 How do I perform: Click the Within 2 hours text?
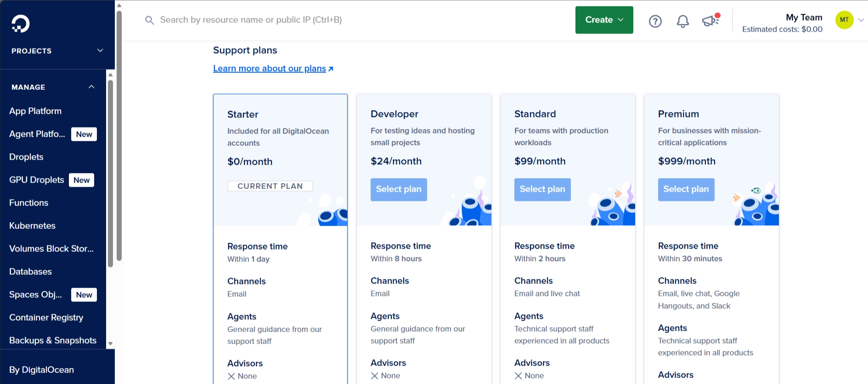[x=540, y=259]
